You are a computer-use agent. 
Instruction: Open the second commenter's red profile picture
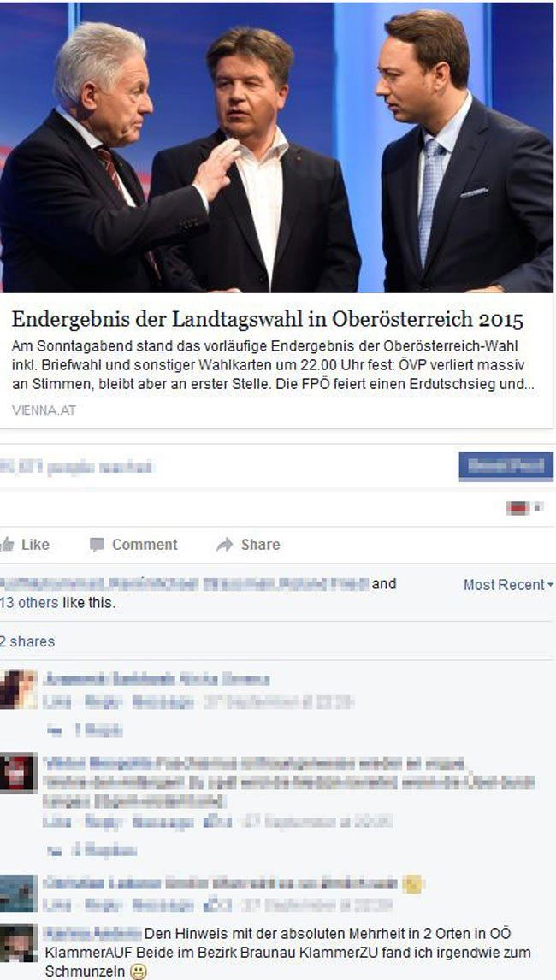tap(18, 772)
